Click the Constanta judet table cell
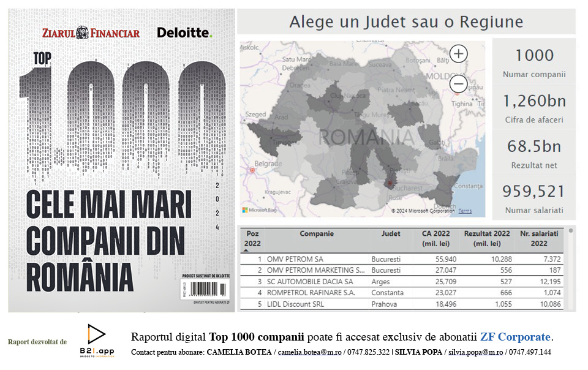 pos(387,293)
